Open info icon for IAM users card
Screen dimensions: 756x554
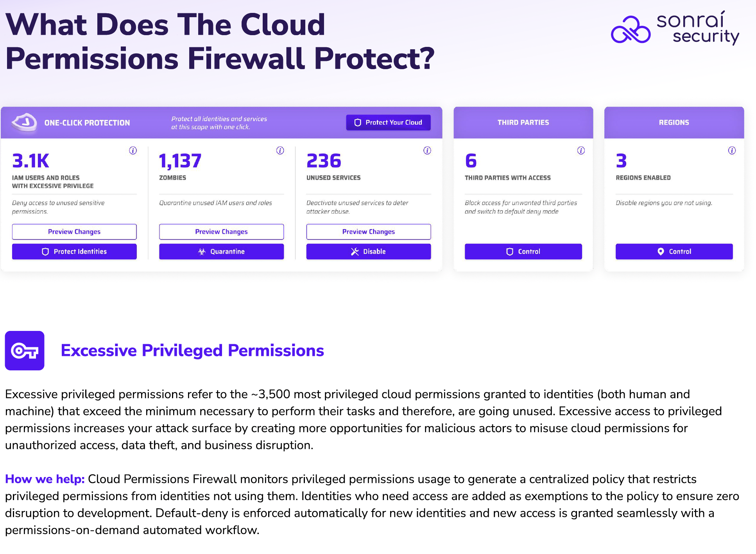133,150
